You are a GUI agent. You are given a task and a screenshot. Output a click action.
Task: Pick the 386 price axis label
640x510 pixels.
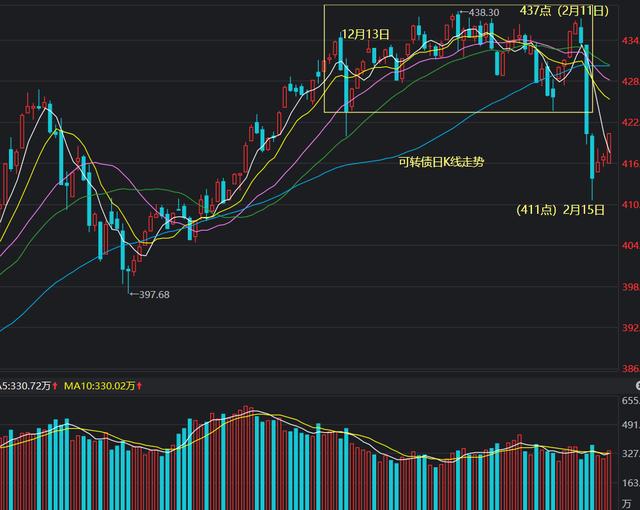(629, 369)
